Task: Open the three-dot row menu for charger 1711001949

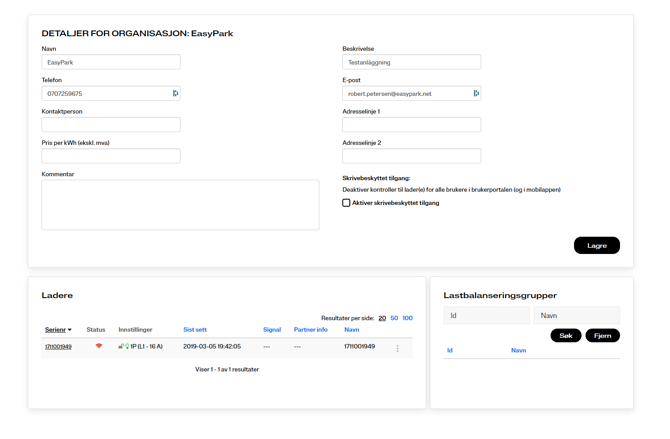Action: click(x=397, y=348)
